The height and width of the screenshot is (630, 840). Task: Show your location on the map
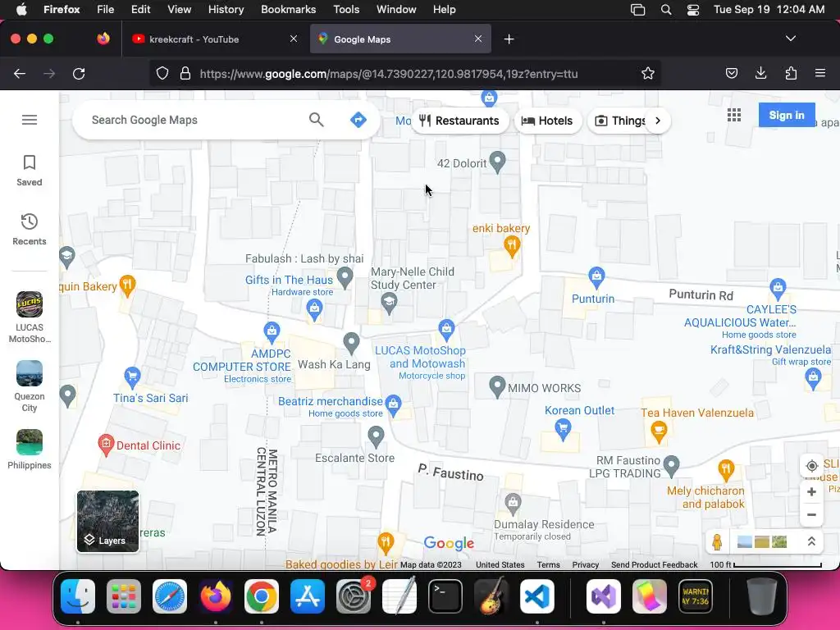click(x=811, y=466)
